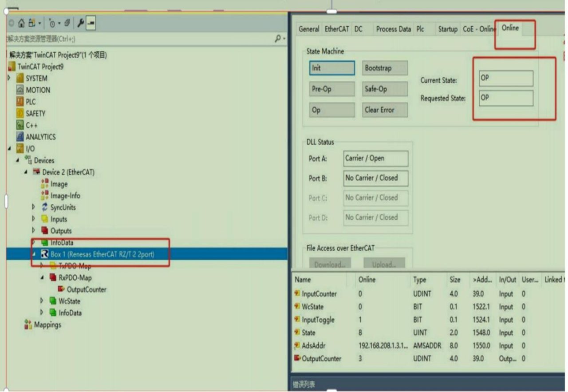Click the Safe-Op state button
The width and height of the screenshot is (568, 392).
point(385,89)
